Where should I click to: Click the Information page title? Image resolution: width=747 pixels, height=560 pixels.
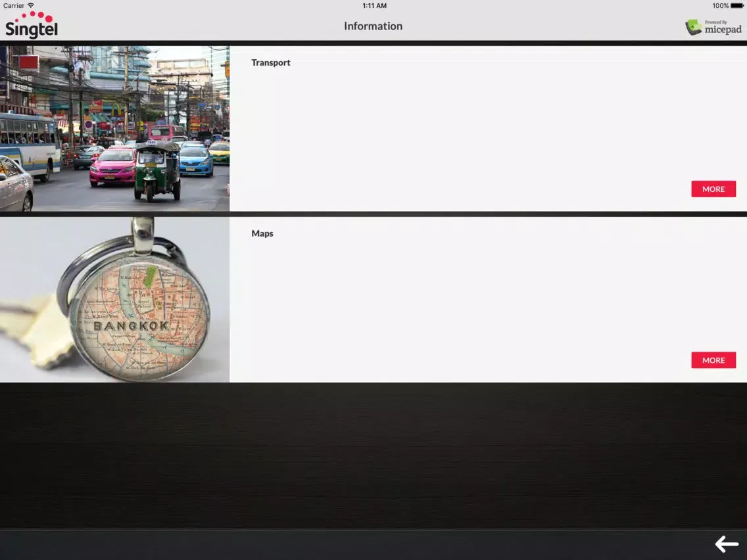click(373, 26)
